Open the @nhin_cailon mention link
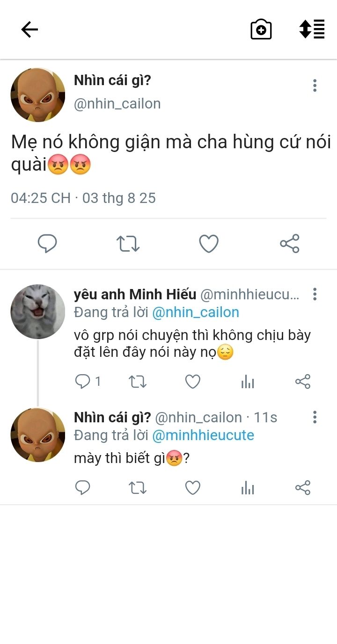 click(196, 312)
